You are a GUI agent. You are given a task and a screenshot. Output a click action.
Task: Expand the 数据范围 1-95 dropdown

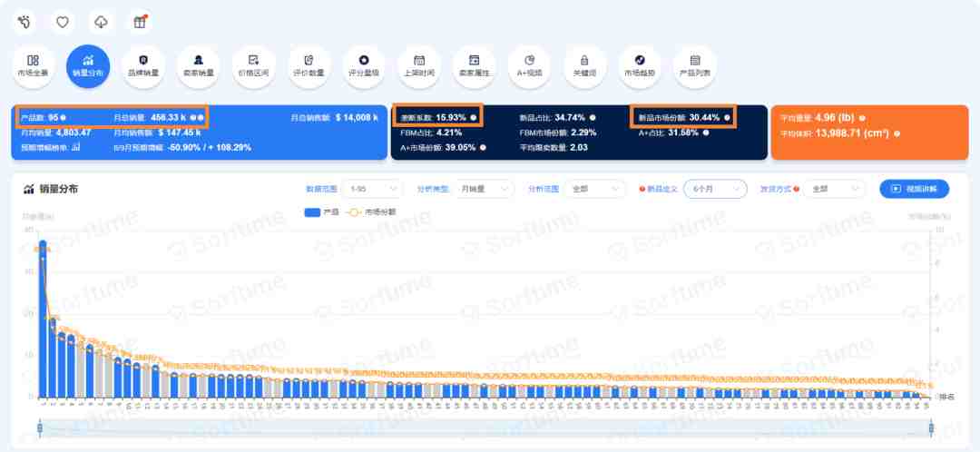tap(373, 189)
